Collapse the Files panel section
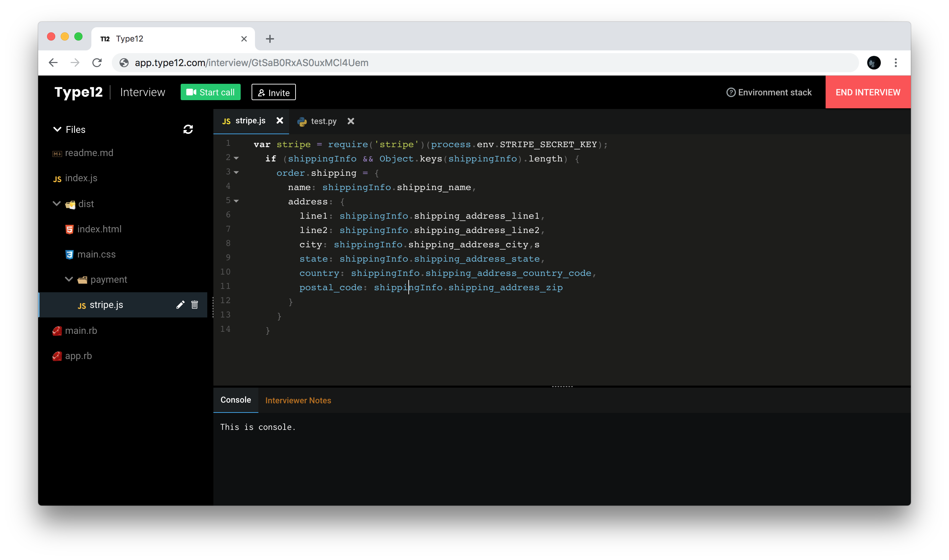The width and height of the screenshot is (949, 560). (57, 129)
